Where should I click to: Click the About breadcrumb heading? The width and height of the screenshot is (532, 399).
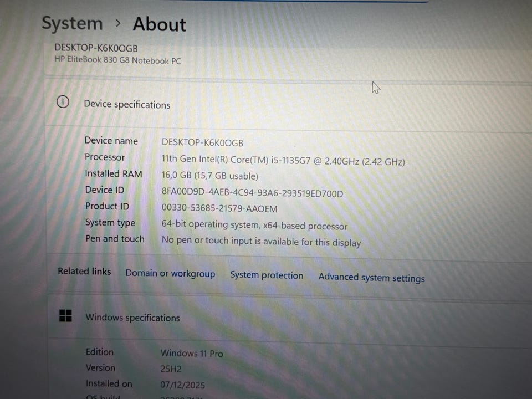(x=160, y=24)
